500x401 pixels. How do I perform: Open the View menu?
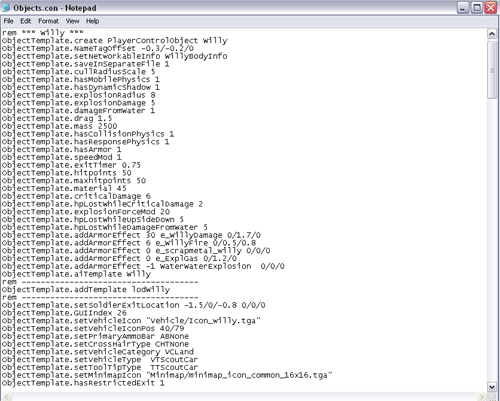point(72,21)
